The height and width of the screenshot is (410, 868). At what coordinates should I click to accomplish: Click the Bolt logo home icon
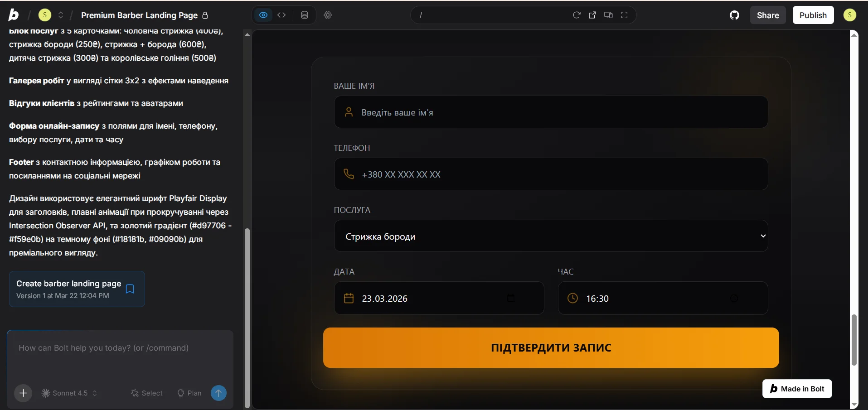click(14, 15)
